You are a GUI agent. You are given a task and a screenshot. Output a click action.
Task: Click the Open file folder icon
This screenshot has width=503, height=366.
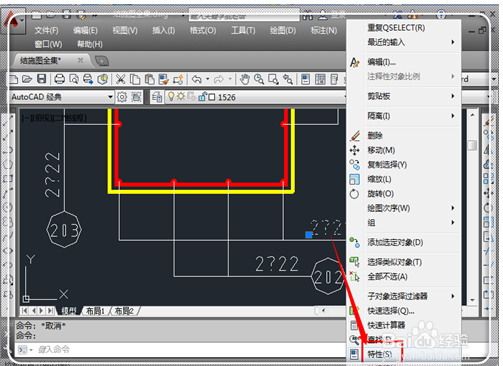[27, 79]
